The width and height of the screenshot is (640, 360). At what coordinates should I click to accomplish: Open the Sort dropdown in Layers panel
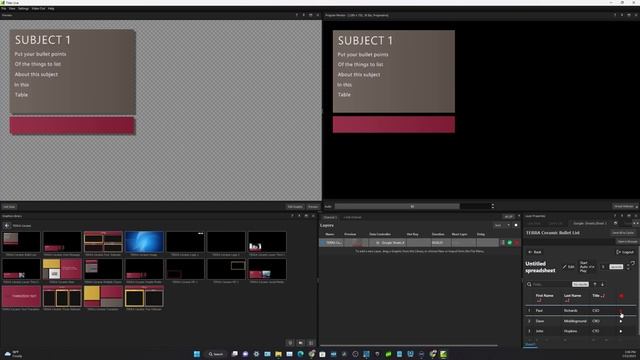(x=502, y=225)
